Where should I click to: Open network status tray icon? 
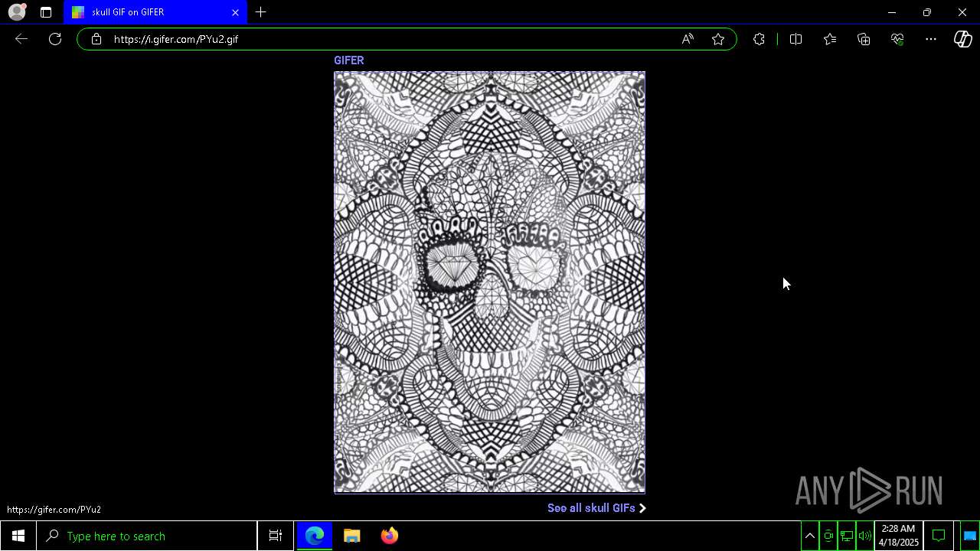pyautogui.click(x=847, y=536)
